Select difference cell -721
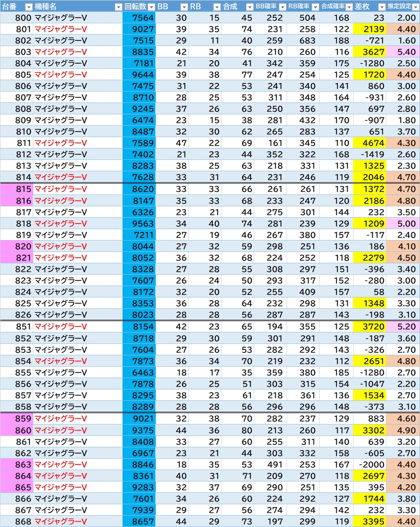Image resolution: width=420 pixels, height=527 pixels. pyautogui.click(x=369, y=41)
